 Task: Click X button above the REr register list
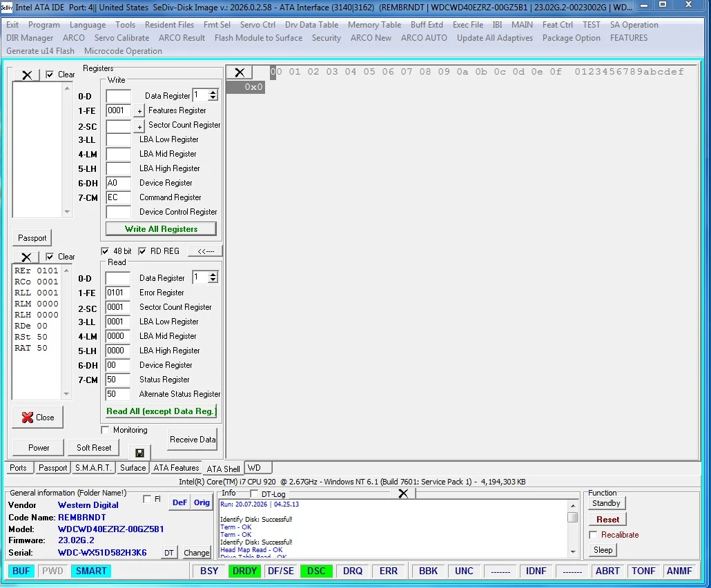tap(26, 257)
